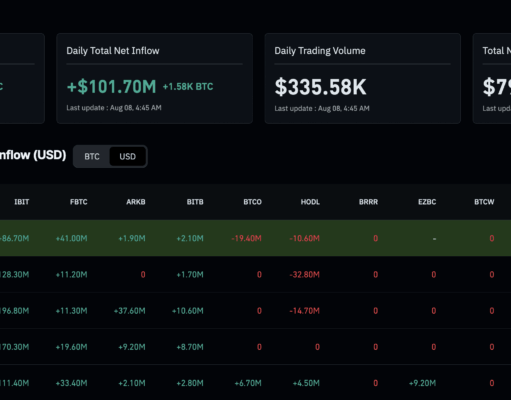Click the +2.80M BITB cell
This screenshot has width=511, height=400.
pyautogui.click(x=190, y=383)
